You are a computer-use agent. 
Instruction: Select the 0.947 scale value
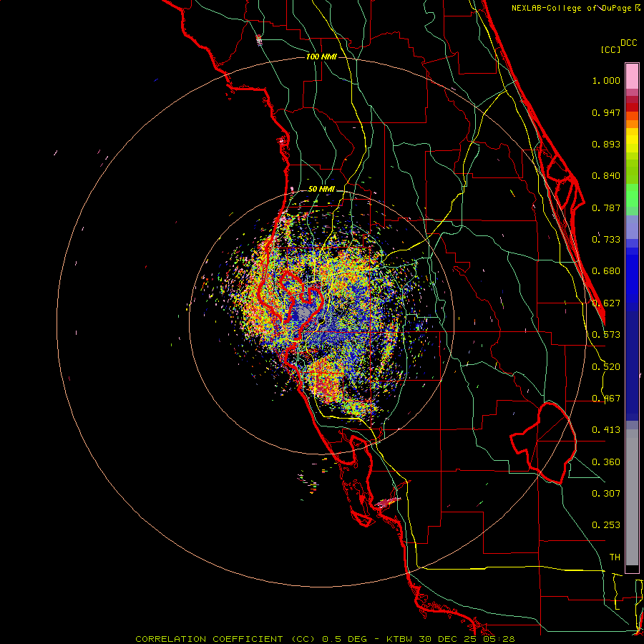[x=606, y=112]
